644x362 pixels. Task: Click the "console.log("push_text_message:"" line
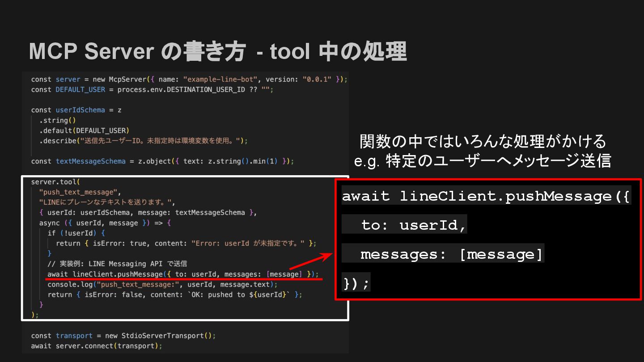[163, 284]
